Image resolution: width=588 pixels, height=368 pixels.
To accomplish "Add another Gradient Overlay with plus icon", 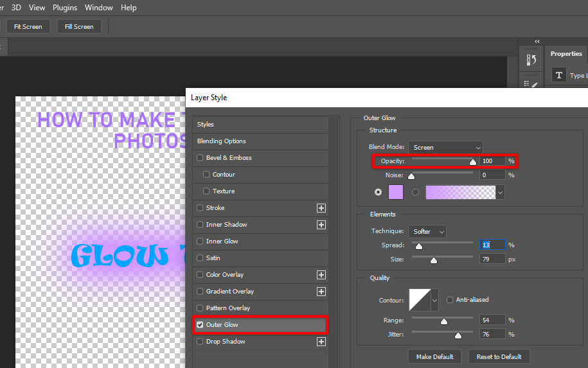I will [x=321, y=292].
